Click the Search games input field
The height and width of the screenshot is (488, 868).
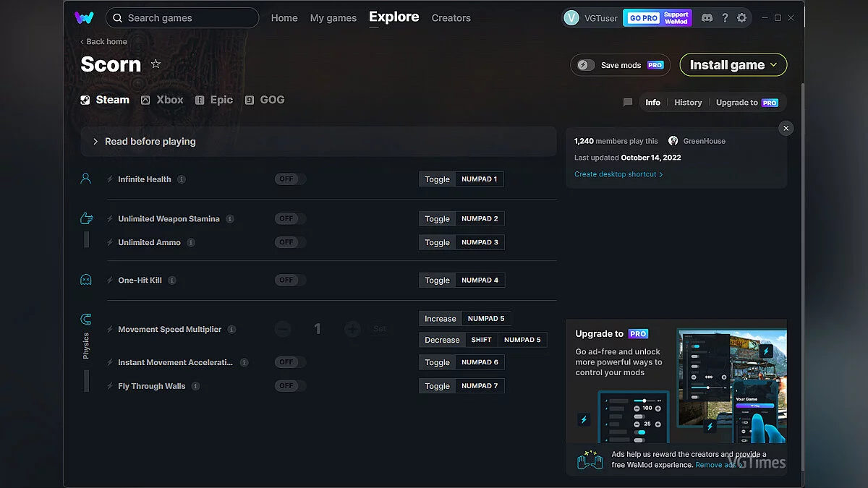tap(182, 17)
